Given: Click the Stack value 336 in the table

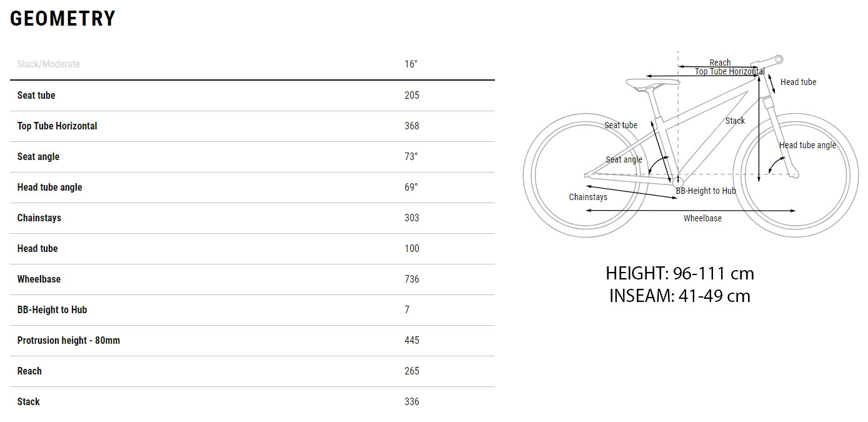Looking at the screenshot, I should point(412,401).
